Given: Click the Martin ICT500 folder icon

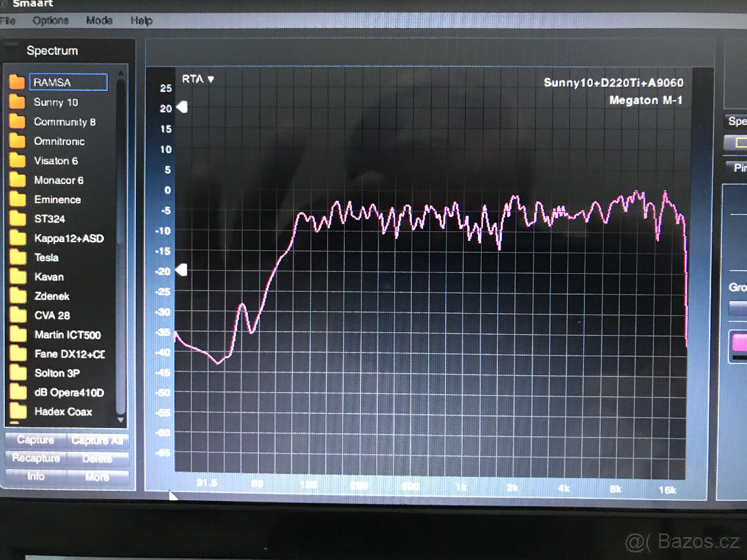Looking at the screenshot, I should pyautogui.click(x=18, y=335).
